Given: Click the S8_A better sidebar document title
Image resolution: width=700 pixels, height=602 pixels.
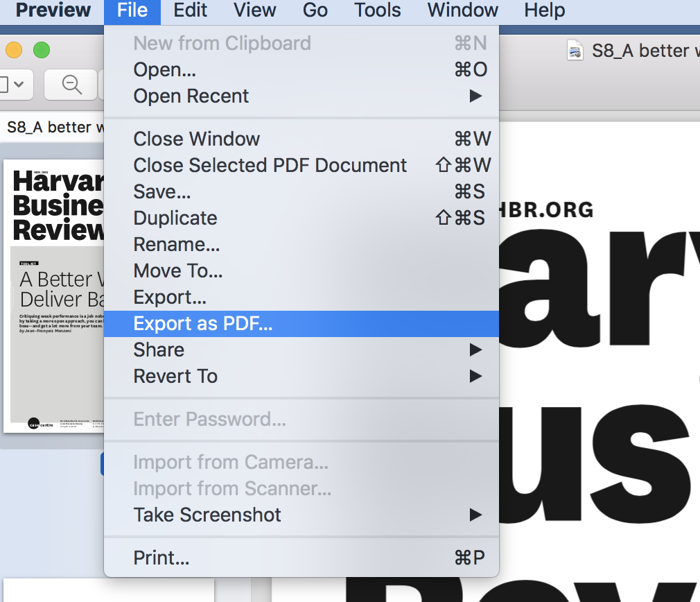Looking at the screenshot, I should pos(55,128).
